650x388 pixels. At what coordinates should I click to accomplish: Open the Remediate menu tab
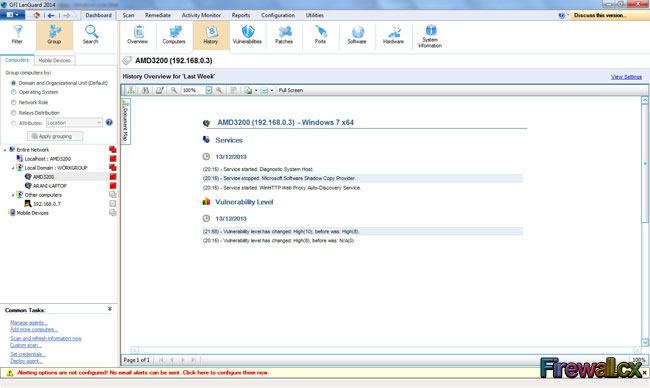coord(158,15)
